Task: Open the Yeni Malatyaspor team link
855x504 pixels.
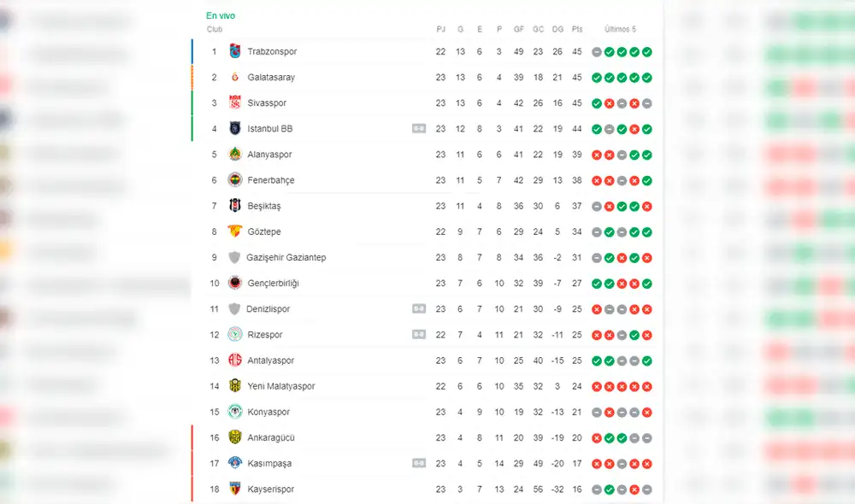Action: coord(280,386)
